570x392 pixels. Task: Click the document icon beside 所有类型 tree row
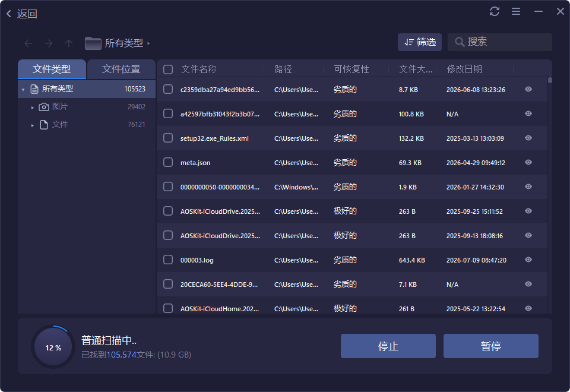(x=34, y=88)
